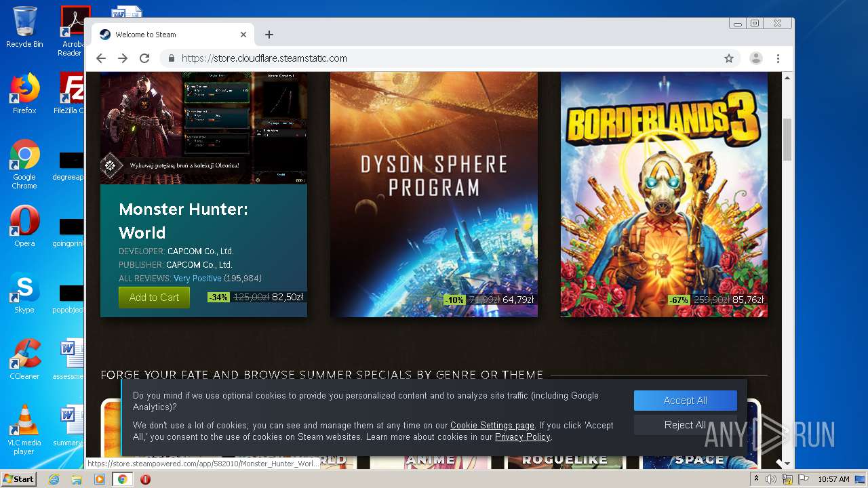Viewport: 868px width, 488px height.
Task: Click the padlock site info icon
Action: click(172, 58)
